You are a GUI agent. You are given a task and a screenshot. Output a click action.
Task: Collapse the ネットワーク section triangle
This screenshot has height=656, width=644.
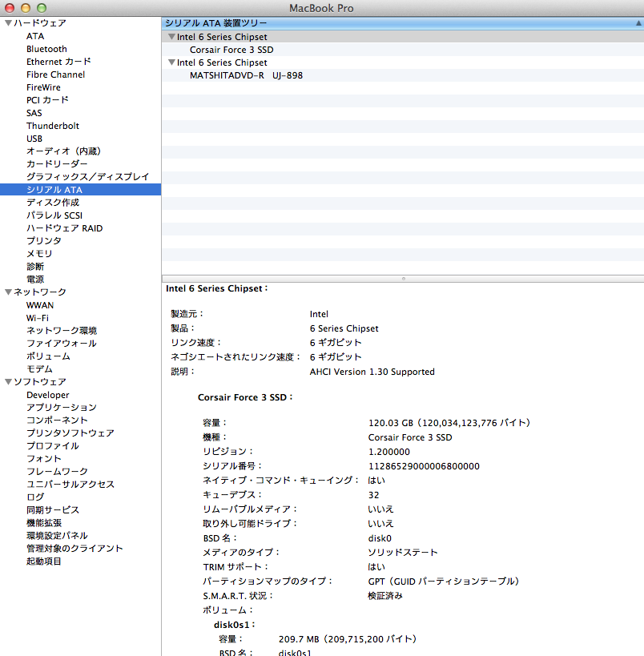(8, 292)
